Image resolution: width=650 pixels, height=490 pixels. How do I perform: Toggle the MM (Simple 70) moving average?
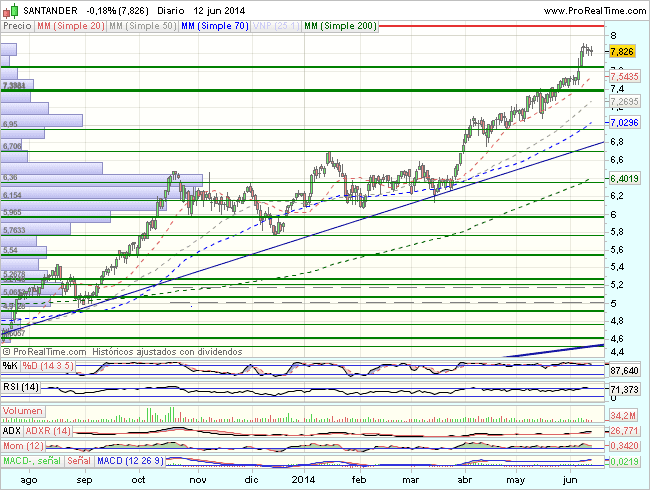pyautogui.click(x=214, y=25)
